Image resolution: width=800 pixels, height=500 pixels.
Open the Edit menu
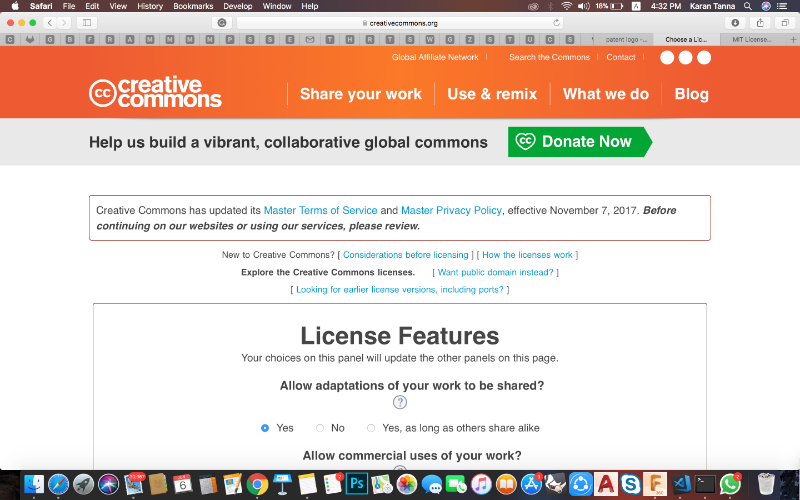(92, 6)
